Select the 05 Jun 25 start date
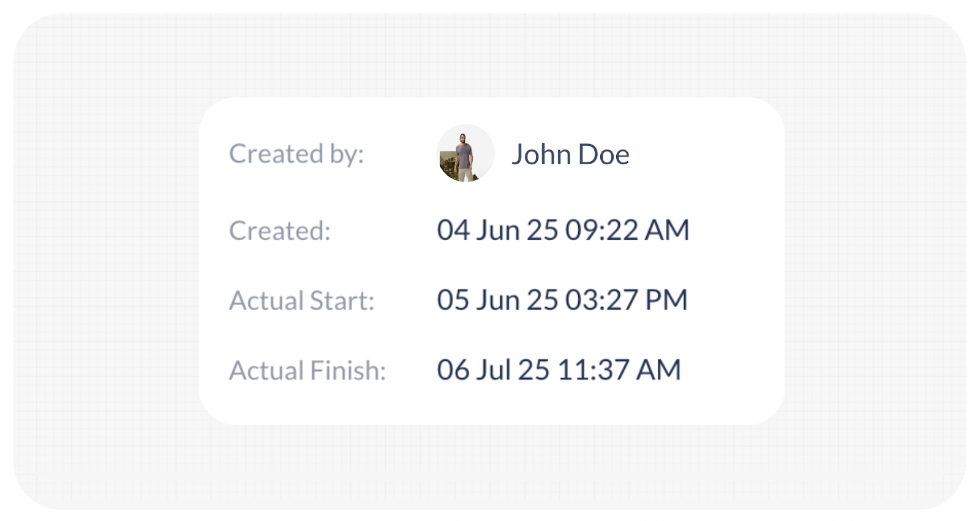Screen dimensions: 980x521 click(x=497, y=300)
